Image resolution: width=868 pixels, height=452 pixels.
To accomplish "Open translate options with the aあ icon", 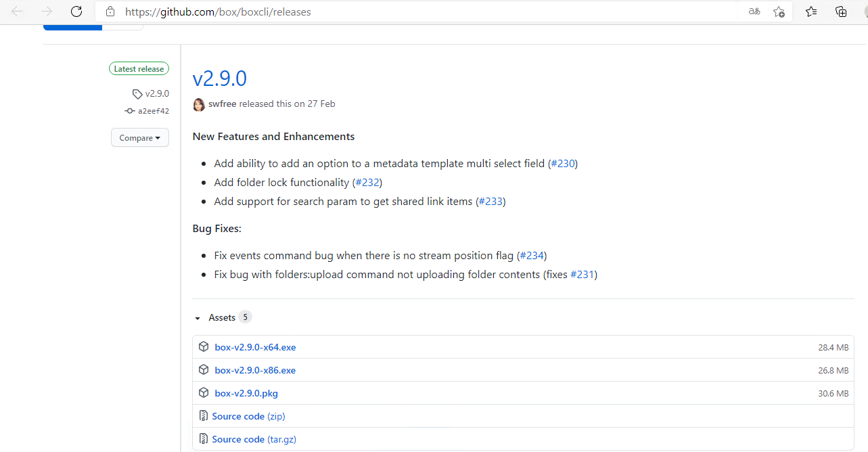I will (x=754, y=12).
